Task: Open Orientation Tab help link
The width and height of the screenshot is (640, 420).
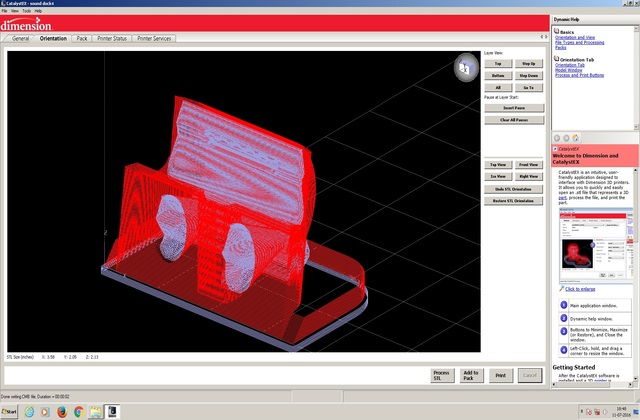Action: pyautogui.click(x=570, y=65)
